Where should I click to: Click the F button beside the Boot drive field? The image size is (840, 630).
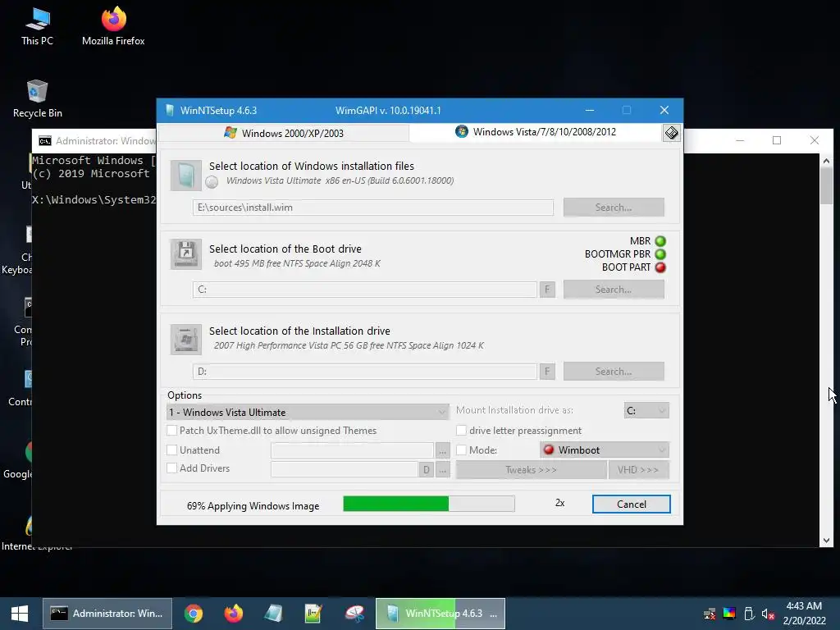[x=547, y=290]
